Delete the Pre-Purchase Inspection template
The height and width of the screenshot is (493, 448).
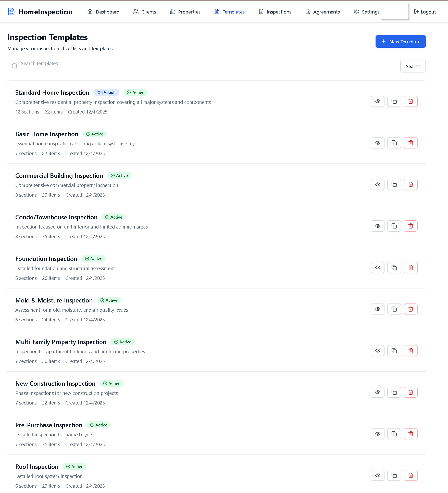[x=410, y=434]
